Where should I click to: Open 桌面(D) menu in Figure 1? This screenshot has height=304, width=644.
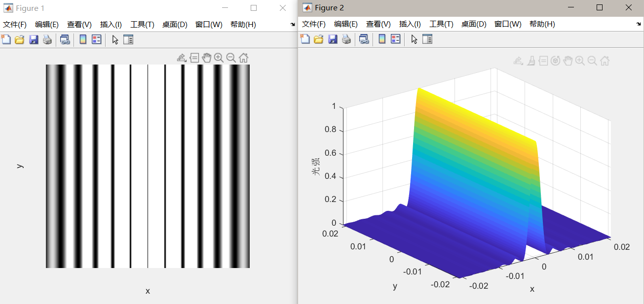[x=175, y=25]
